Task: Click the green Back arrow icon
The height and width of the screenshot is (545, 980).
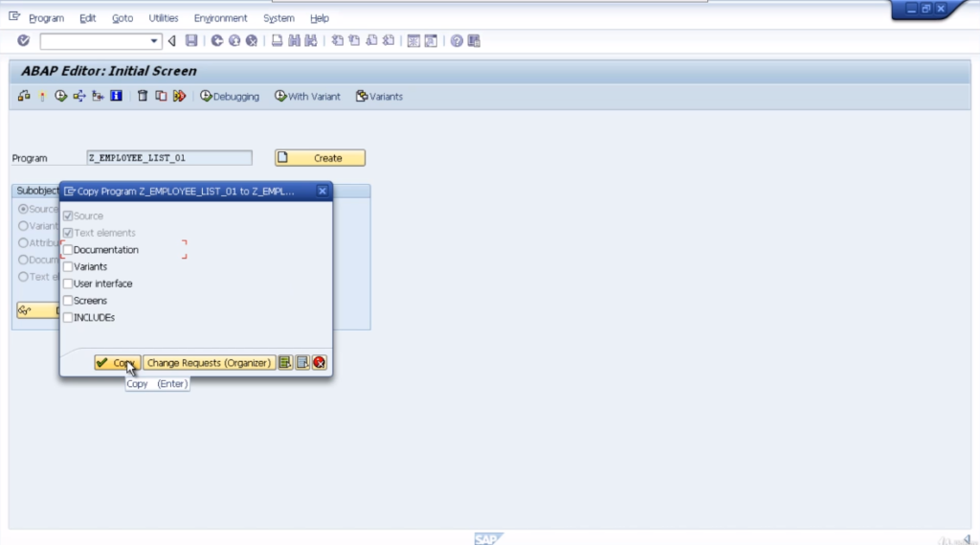Action: tap(217, 40)
